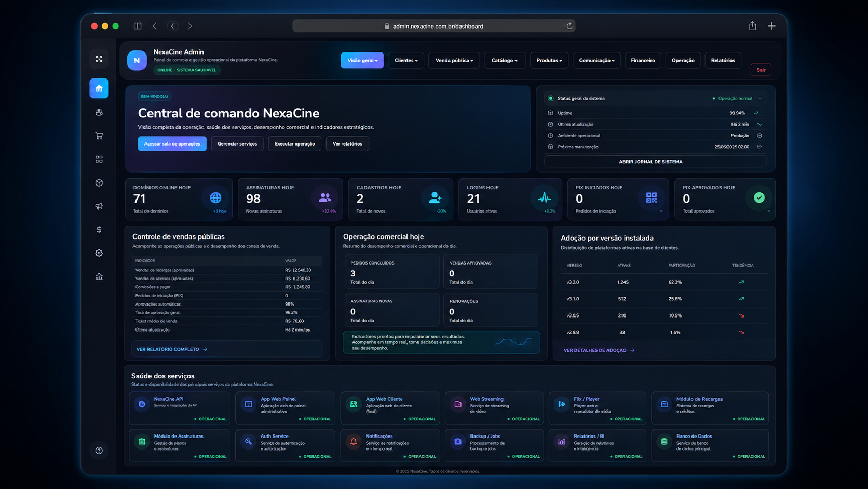Collapse the Status geral do sistema panel
The width and height of the screenshot is (868, 489).
(x=760, y=98)
